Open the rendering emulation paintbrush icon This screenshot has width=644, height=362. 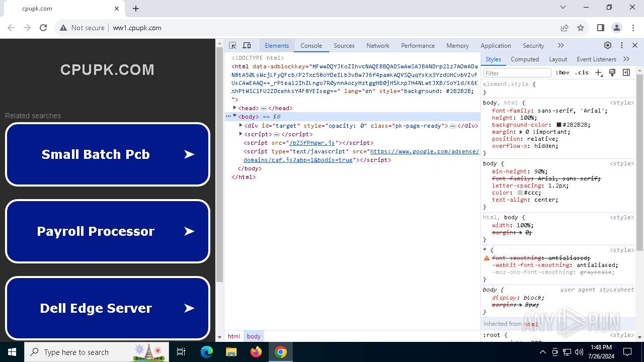[x=612, y=72]
